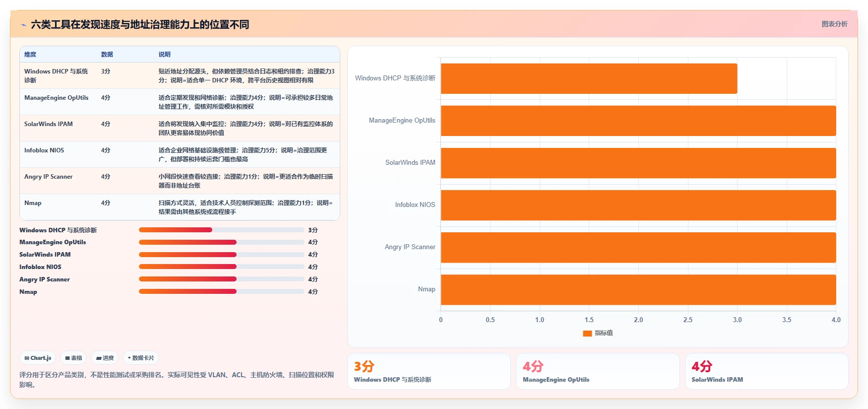Click the 4.0 x-axis tick label
Screen dimensions: 868x409
[836, 320]
